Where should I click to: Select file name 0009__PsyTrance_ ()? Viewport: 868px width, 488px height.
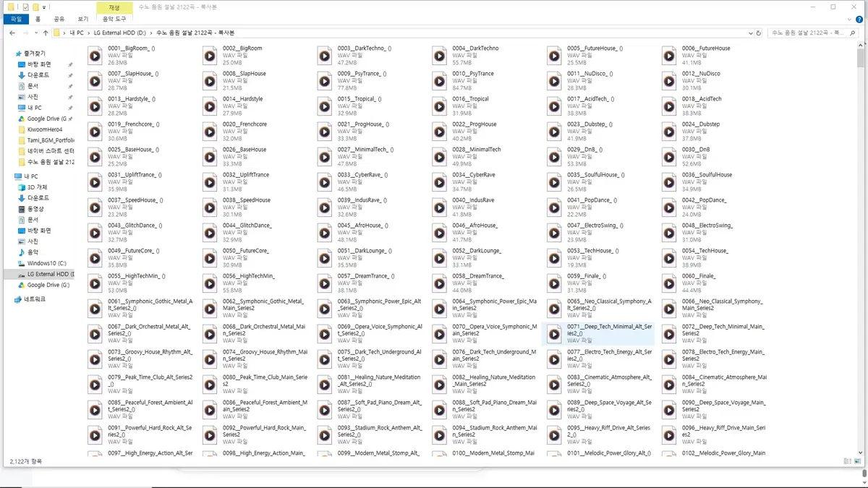click(x=364, y=74)
